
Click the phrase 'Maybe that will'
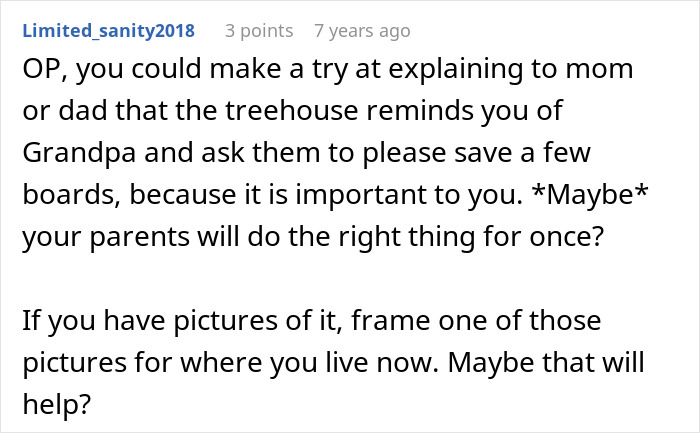[546, 362]
